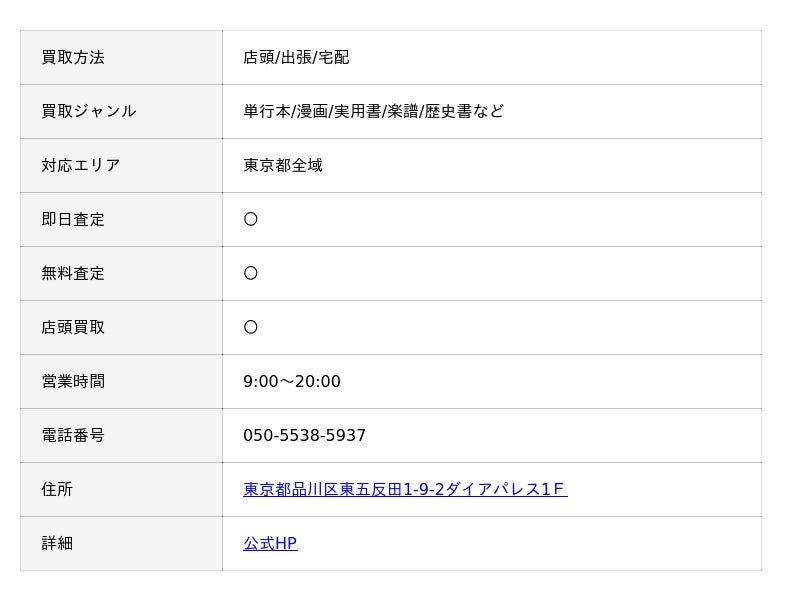Click the 住所 row label
This screenshot has height=601, width=800.
coord(57,489)
